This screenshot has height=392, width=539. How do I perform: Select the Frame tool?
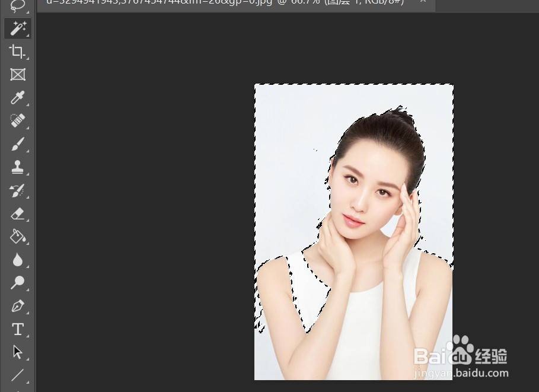[x=18, y=75]
